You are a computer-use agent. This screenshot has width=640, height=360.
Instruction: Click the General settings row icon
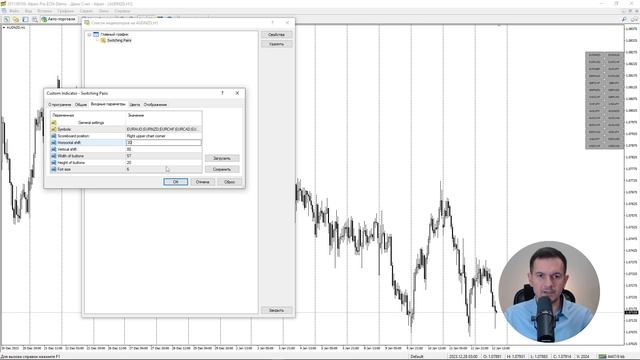click(53, 122)
